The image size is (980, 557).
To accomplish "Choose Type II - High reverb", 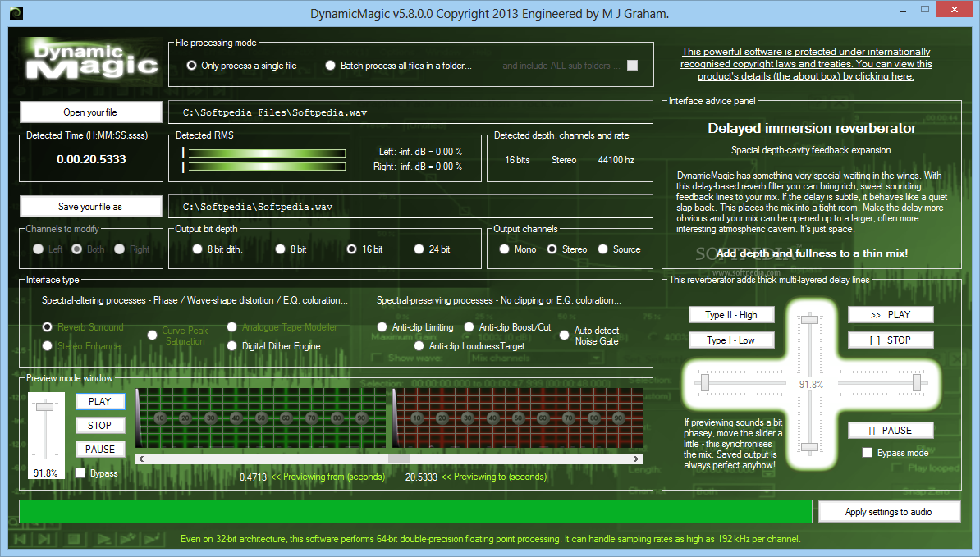I will (731, 315).
